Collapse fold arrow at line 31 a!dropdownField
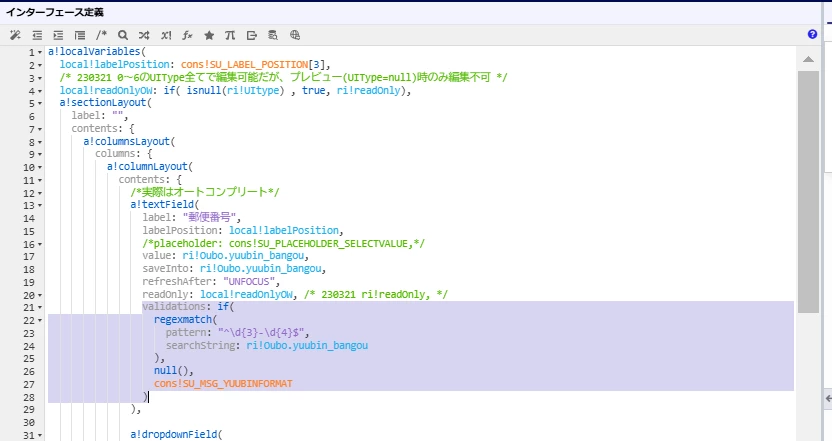 (40, 436)
